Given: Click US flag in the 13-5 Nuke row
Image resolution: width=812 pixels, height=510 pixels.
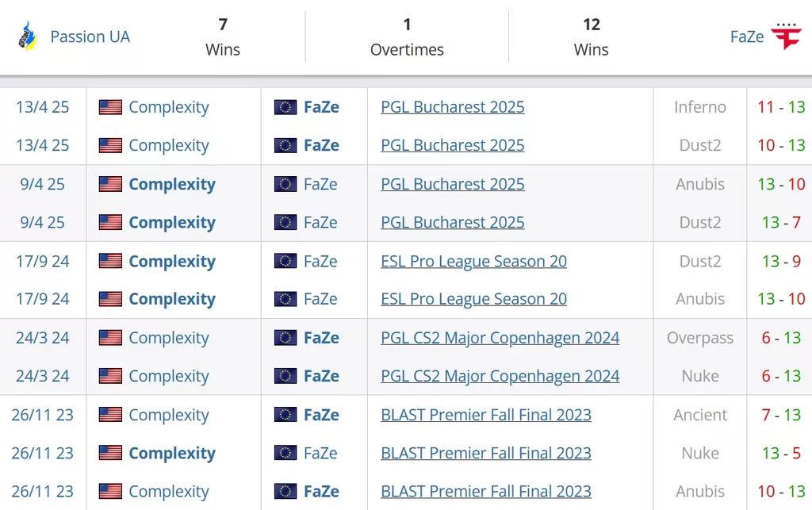Looking at the screenshot, I should click(x=110, y=453).
